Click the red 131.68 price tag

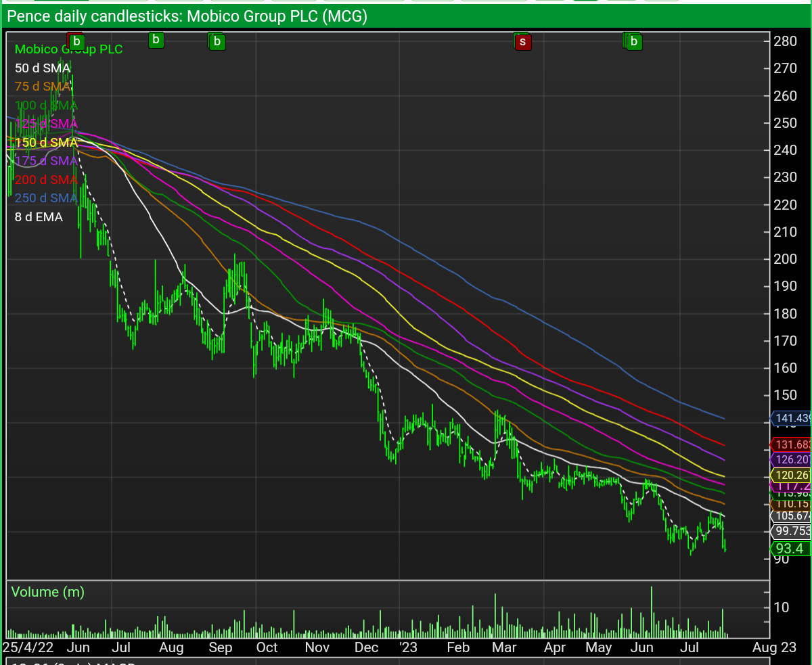(790, 445)
